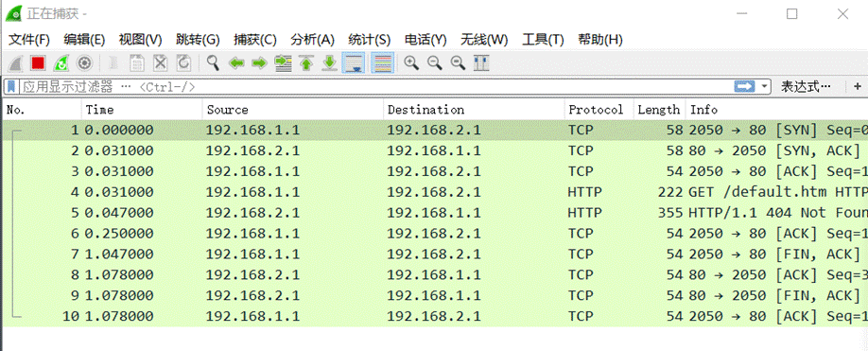Click the grey shark-fin start capture icon
This screenshot has width=868, height=351.
[x=15, y=63]
